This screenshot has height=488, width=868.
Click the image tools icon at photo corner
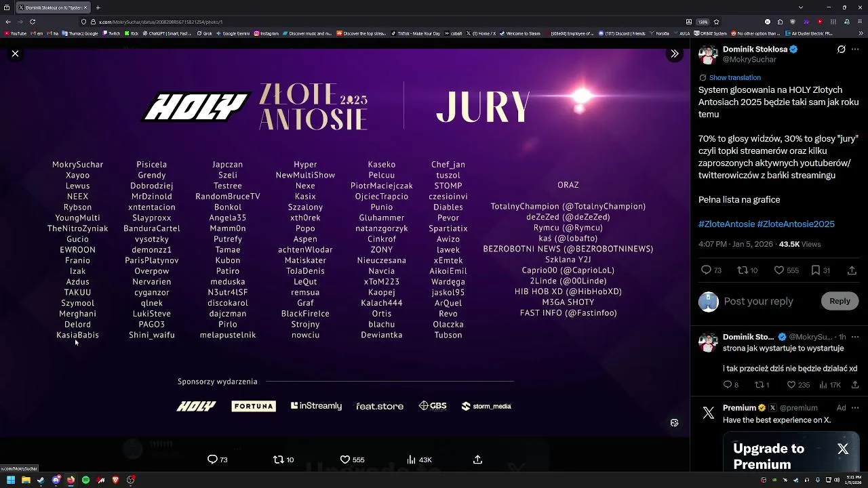[x=674, y=423]
